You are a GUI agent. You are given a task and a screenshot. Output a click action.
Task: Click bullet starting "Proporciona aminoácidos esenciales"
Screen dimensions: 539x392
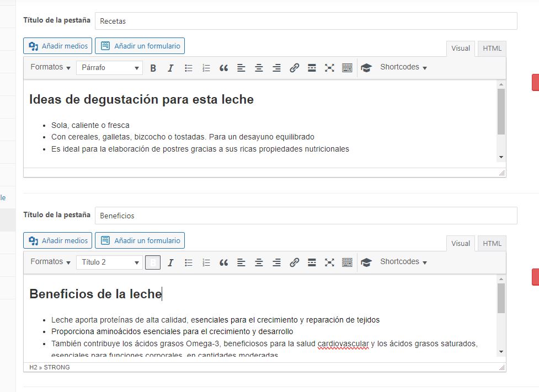click(x=172, y=332)
